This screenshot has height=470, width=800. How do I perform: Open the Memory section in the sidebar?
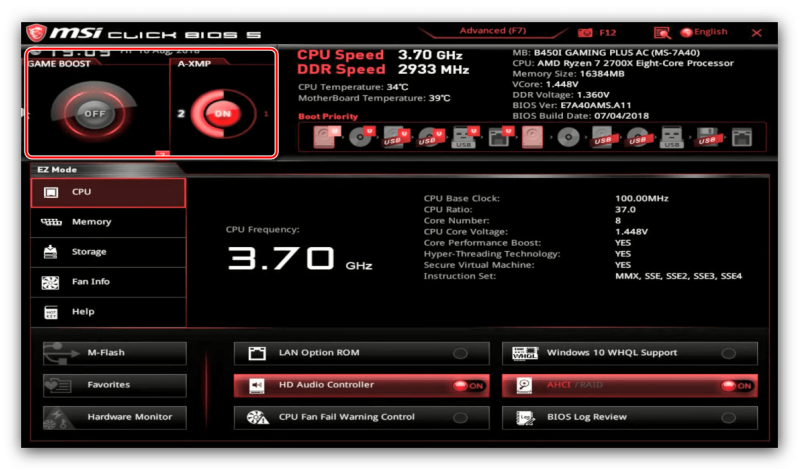(108, 222)
